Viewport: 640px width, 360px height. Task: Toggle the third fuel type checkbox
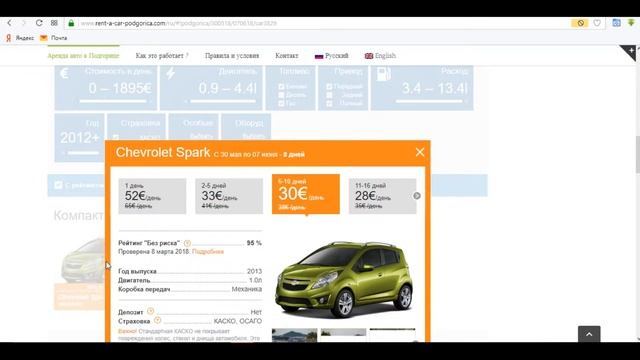coord(281,104)
